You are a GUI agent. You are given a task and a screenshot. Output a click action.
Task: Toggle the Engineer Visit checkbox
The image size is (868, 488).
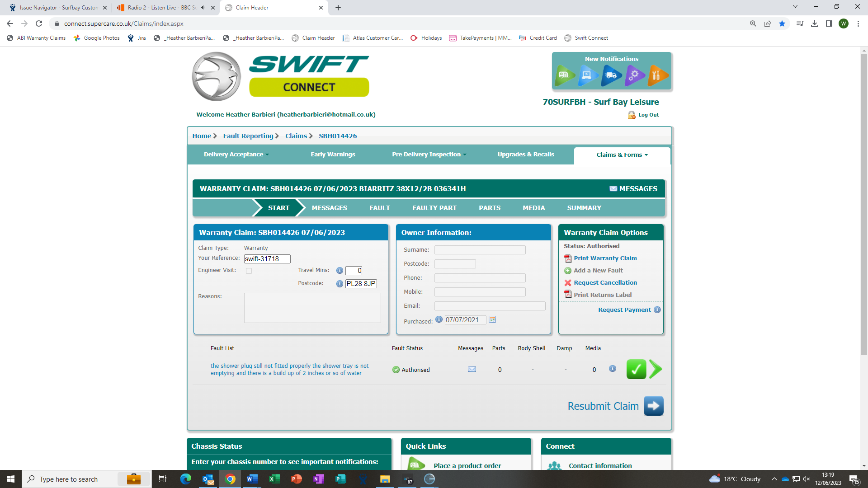(249, 271)
